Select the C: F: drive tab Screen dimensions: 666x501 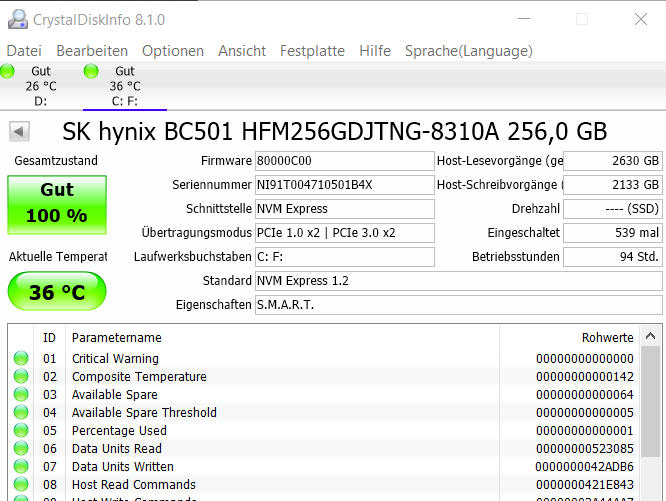click(125, 86)
